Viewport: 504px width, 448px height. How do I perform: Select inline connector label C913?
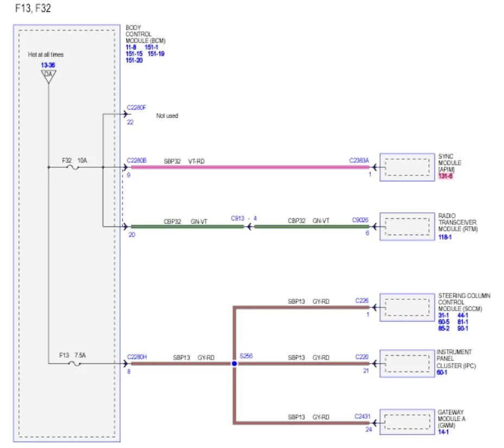click(237, 218)
